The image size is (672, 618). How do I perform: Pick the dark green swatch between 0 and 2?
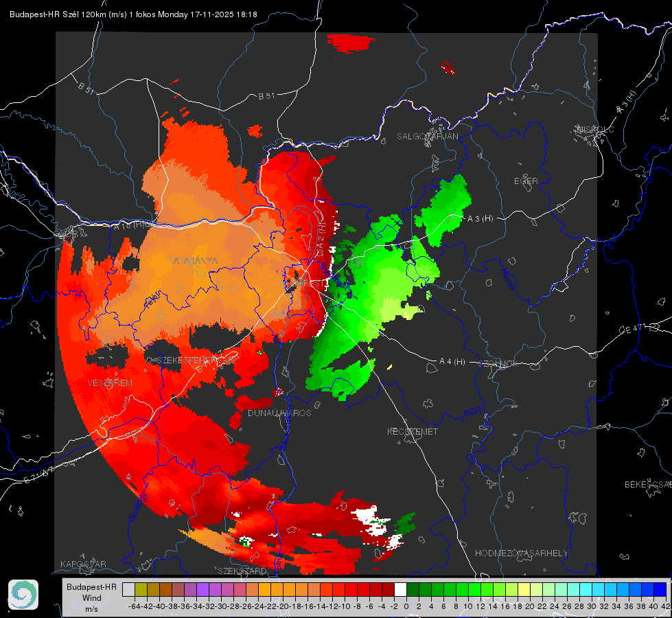(x=413, y=590)
